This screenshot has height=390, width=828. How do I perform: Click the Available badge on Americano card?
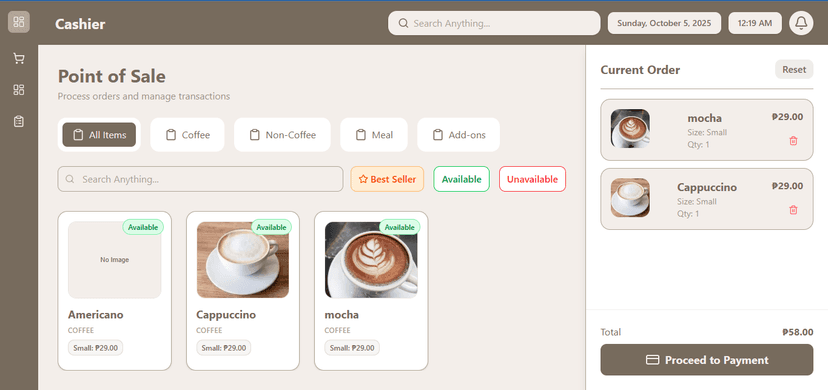pyautogui.click(x=143, y=227)
